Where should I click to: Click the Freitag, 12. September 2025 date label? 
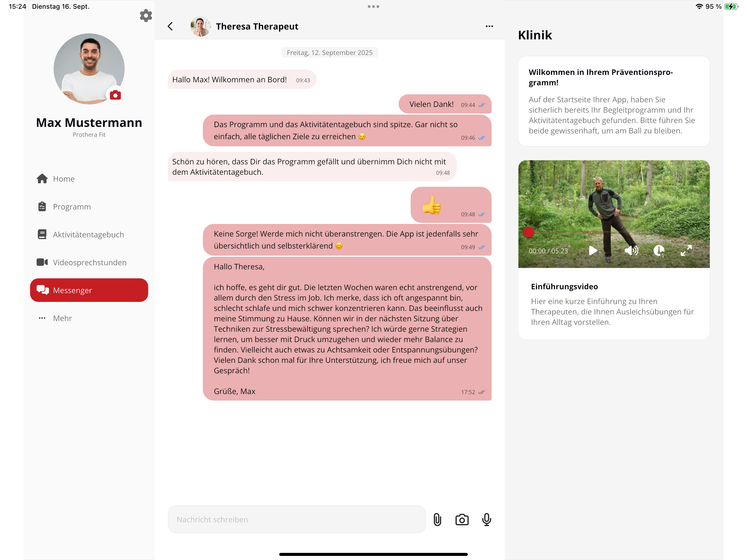tap(329, 53)
